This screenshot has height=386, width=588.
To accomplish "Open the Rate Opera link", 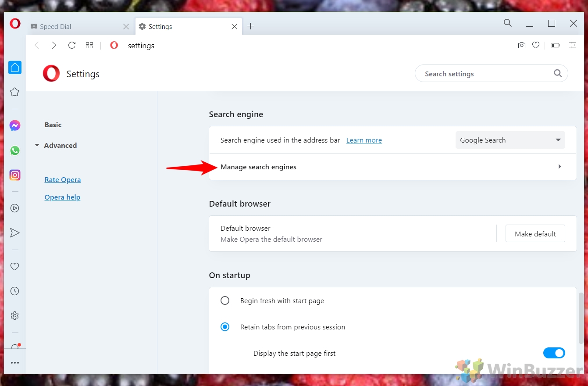I will pyautogui.click(x=63, y=179).
